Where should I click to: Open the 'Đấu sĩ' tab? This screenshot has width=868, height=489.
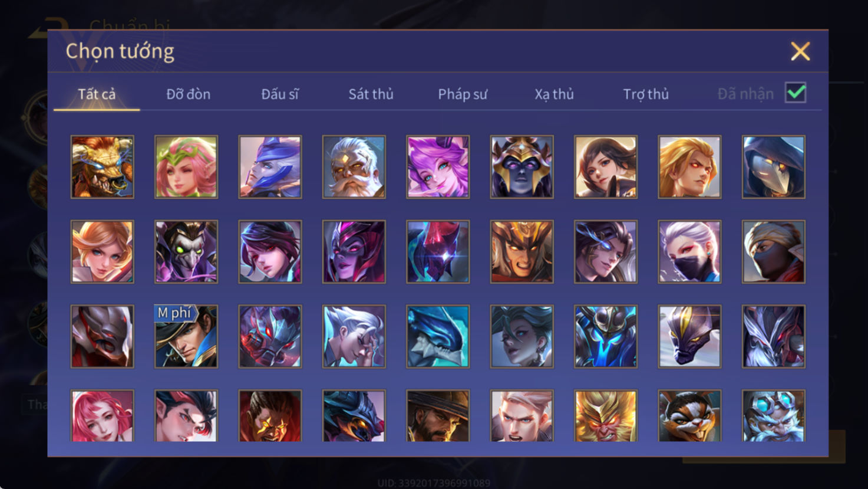pyautogui.click(x=280, y=94)
